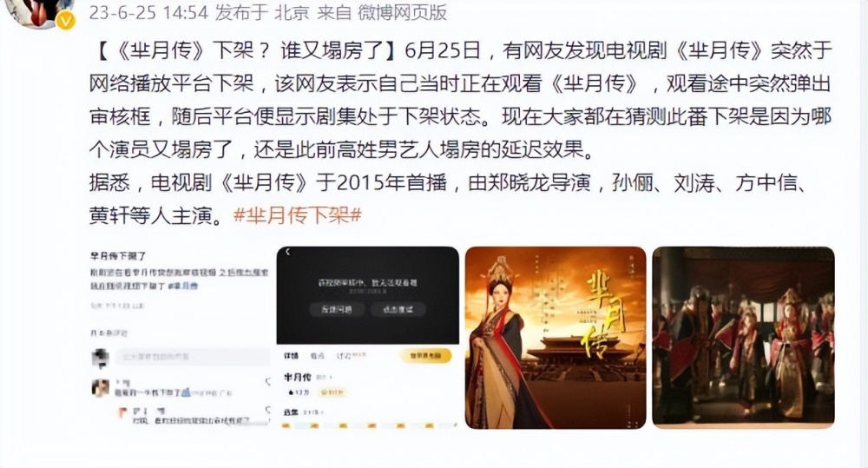Click the 点击重试 retry button
Screen dimensions: 868x468
[398, 310]
